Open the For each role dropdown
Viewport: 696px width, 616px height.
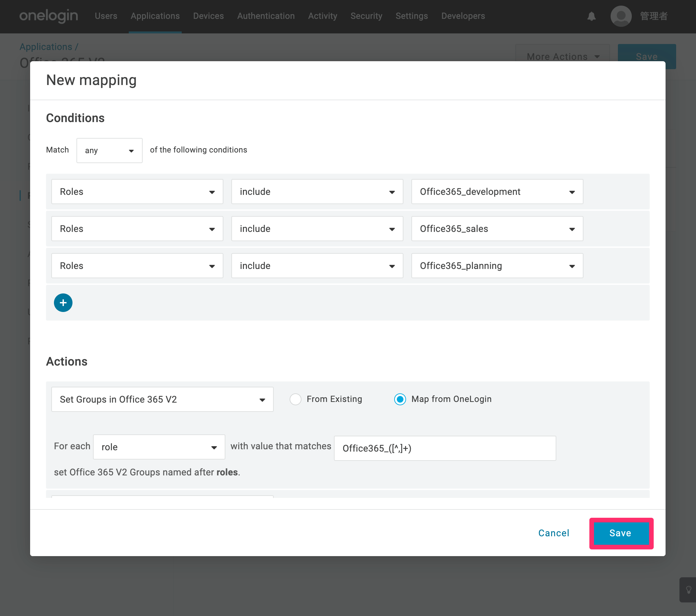tap(159, 447)
